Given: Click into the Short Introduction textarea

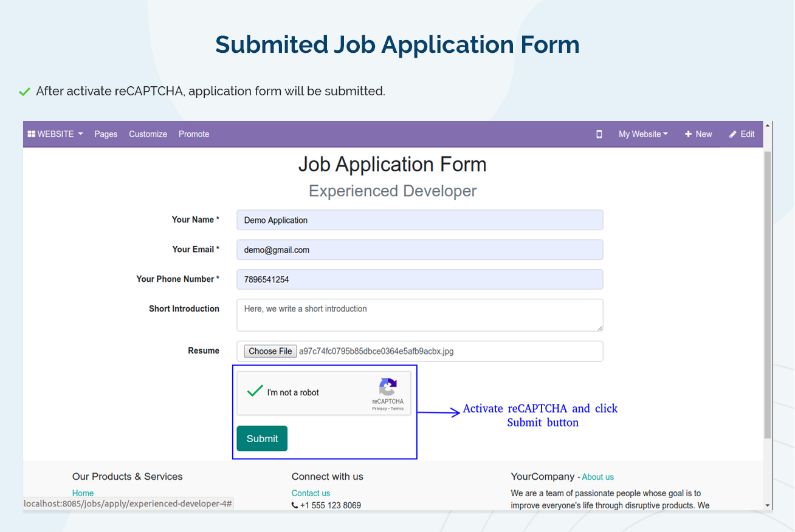Looking at the screenshot, I should coord(420,315).
